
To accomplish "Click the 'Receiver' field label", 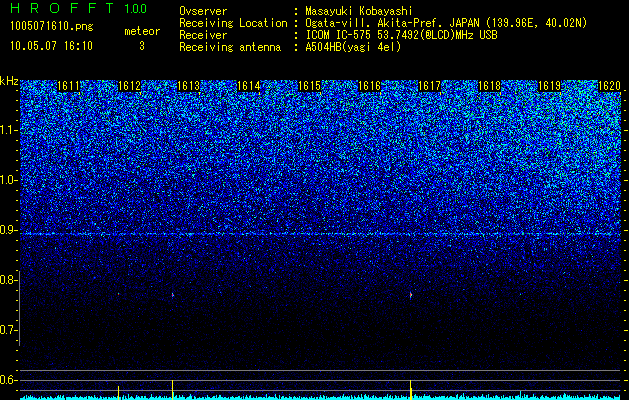I will (203, 35).
